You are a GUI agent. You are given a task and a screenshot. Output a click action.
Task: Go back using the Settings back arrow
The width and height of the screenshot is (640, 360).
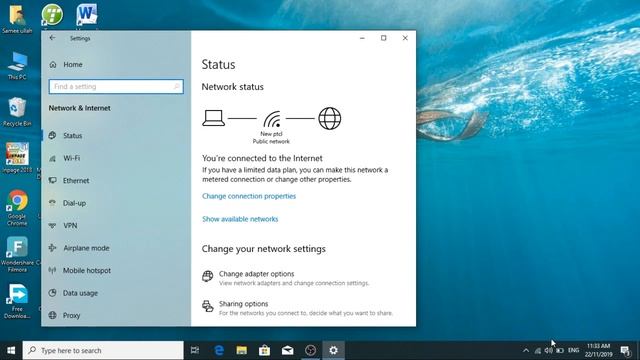pos(52,38)
